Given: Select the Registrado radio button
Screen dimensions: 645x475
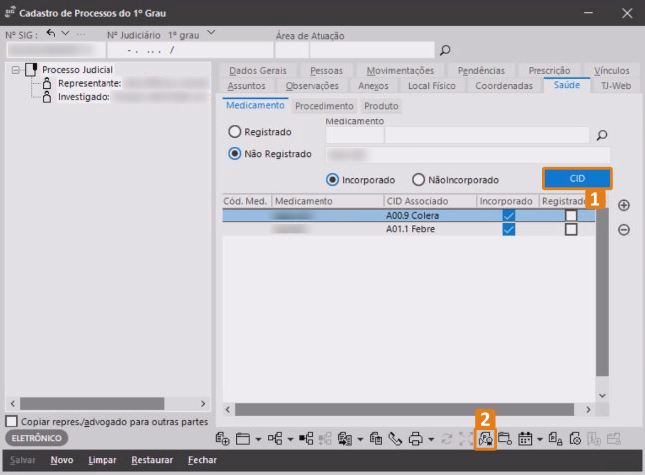Looking at the screenshot, I should point(235,131).
